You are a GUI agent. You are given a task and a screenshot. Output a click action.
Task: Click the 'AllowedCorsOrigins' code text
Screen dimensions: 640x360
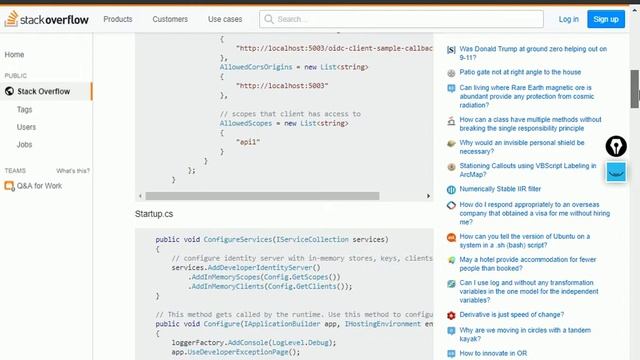256,67
